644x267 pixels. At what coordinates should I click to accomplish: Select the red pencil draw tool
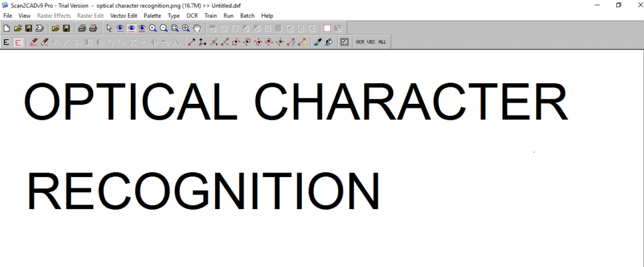[x=34, y=42]
